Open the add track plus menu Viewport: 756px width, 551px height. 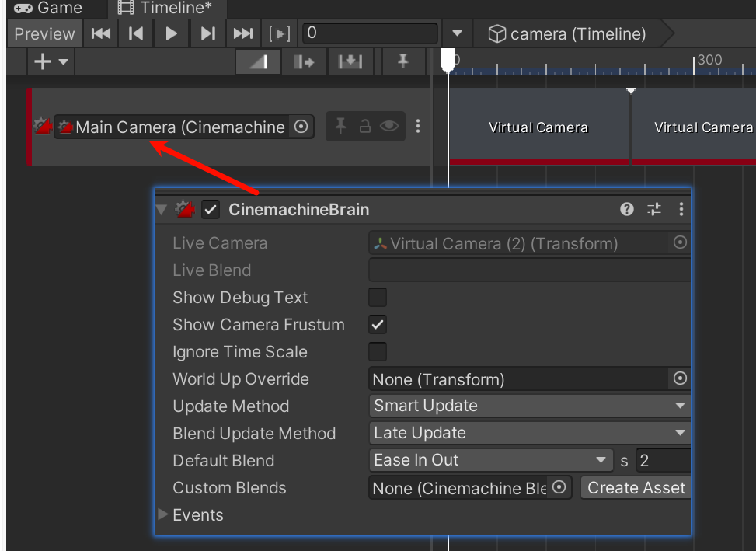point(51,61)
